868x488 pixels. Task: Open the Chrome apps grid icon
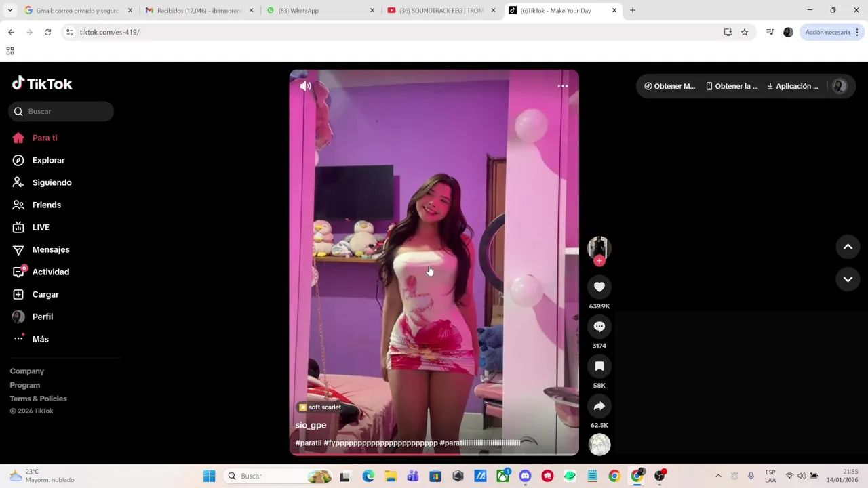[x=10, y=51]
